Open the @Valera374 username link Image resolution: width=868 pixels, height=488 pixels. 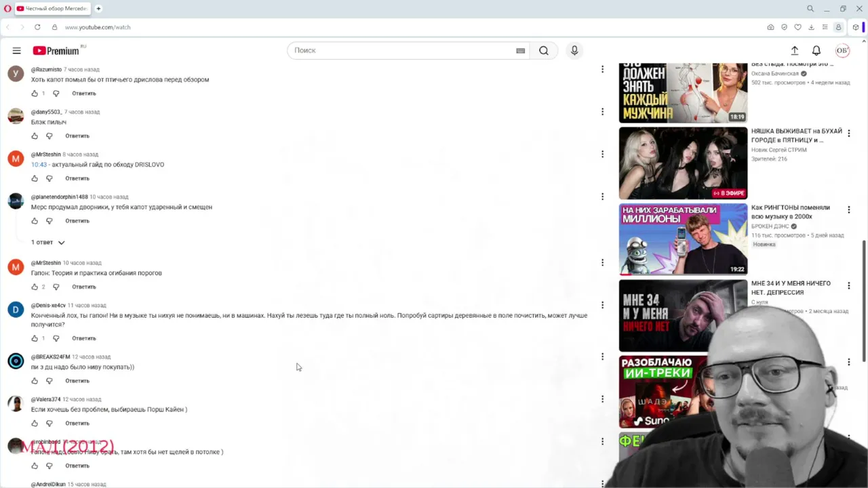tap(45, 399)
